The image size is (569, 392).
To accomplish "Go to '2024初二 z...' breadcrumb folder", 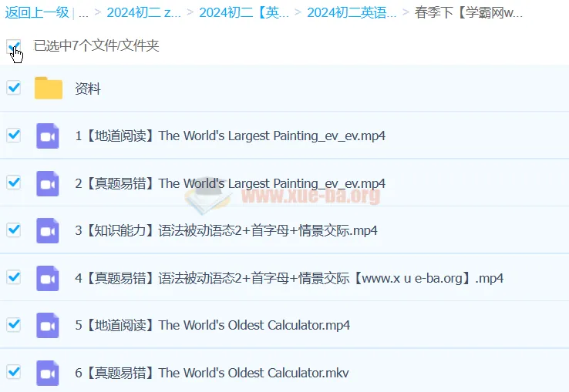I will (x=143, y=12).
